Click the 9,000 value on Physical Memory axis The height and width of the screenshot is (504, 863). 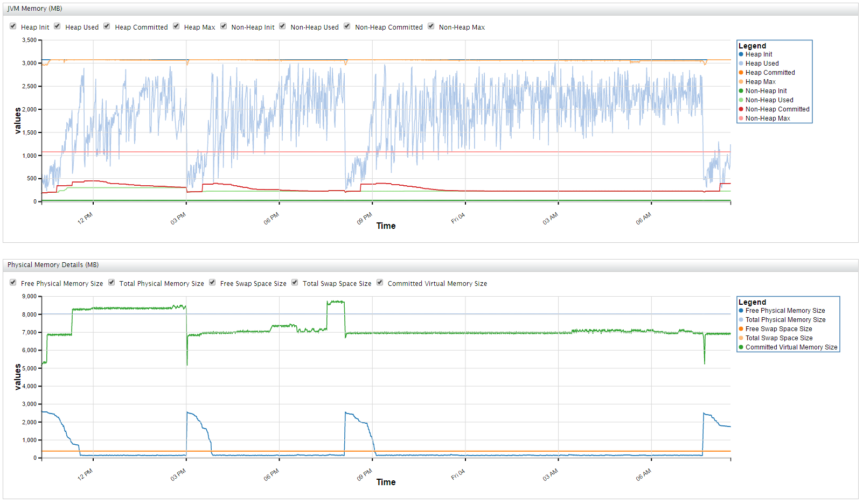pos(30,297)
